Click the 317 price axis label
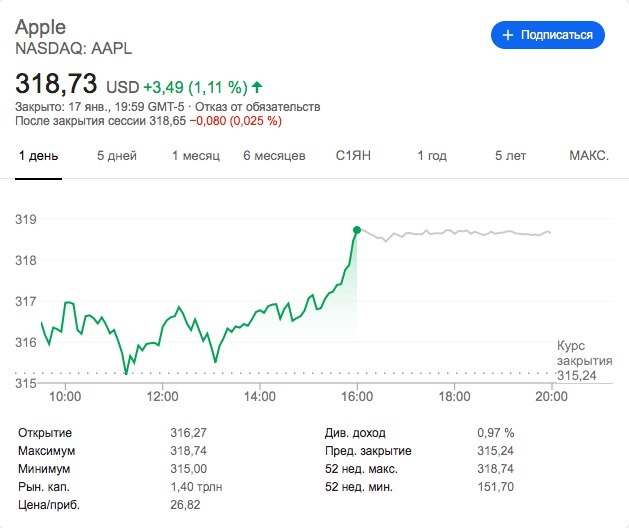Screen dimensions: 629x528 (26, 301)
